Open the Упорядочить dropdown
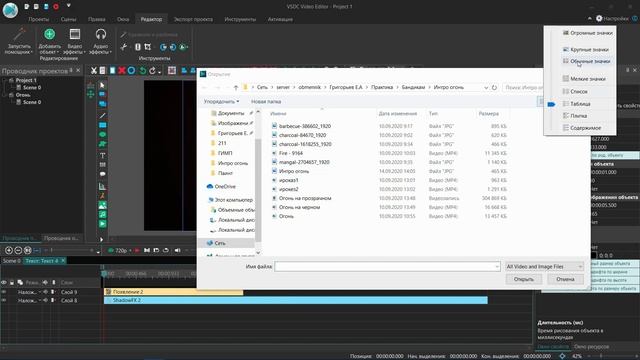The height and width of the screenshot is (360, 640). [x=222, y=101]
